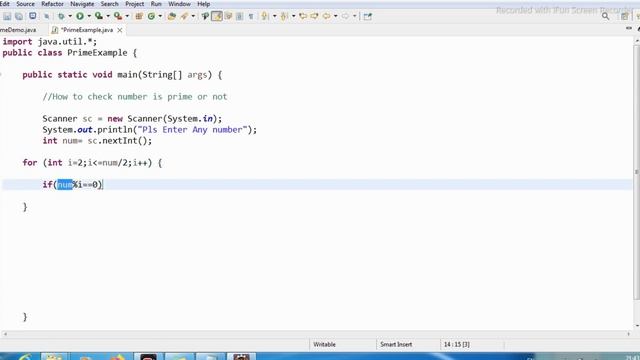Screen dimensions: 640x360
Task: Click the '//How to check number is prime or not' comment
Action: tap(135, 97)
